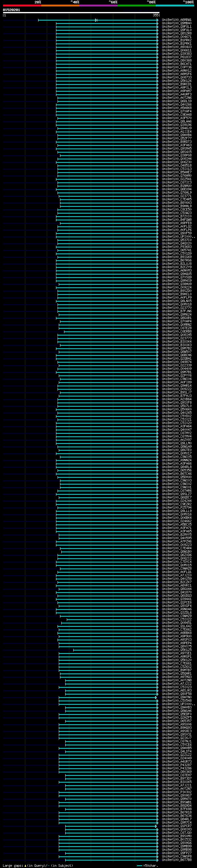Select the label UniRef100_P43286
This screenshot has height=868, width=197.
click(x=176, y=768)
